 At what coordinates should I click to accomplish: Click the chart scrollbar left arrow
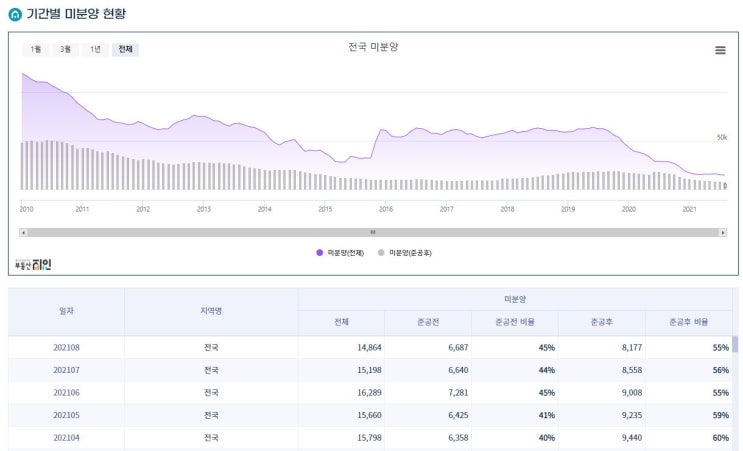coord(23,233)
